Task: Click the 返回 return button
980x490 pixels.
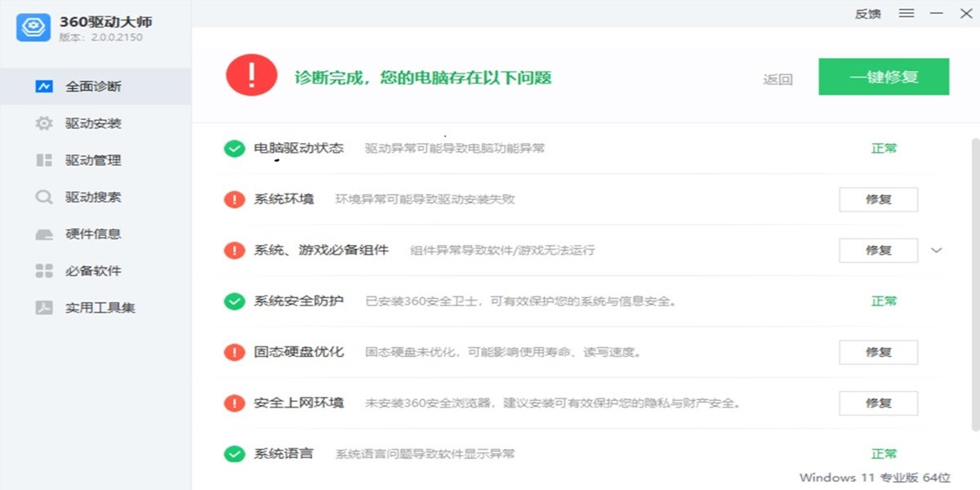Action: click(x=777, y=76)
